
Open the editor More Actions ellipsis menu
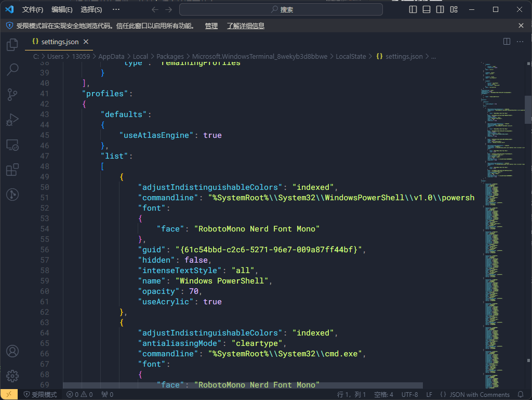(521, 42)
